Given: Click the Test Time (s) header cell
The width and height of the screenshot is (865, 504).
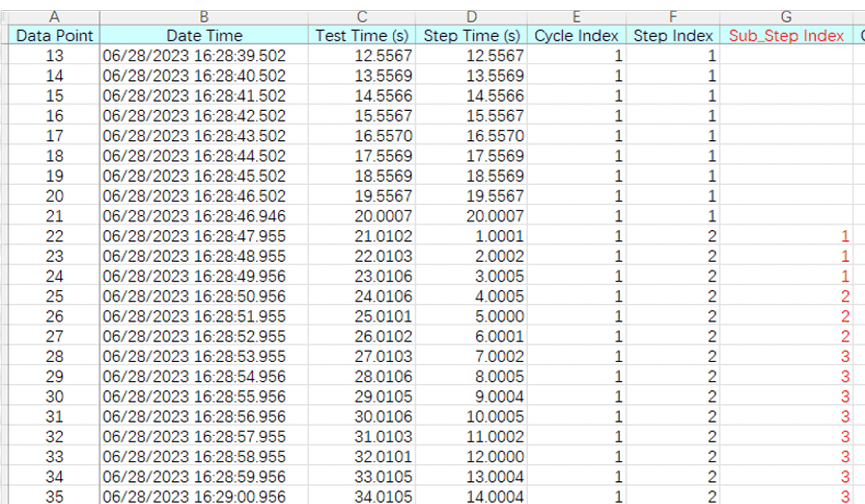Looking at the screenshot, I should pyautogui.click(x=361, y=36).
